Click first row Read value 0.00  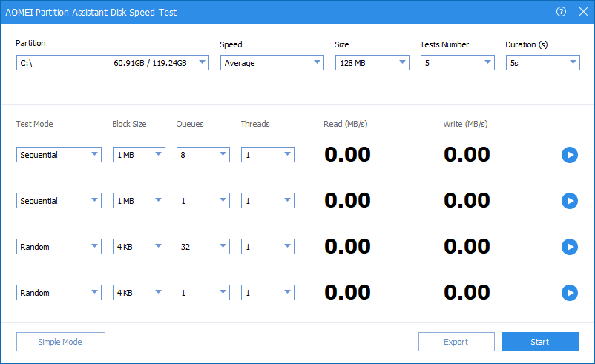click(347, 155)
